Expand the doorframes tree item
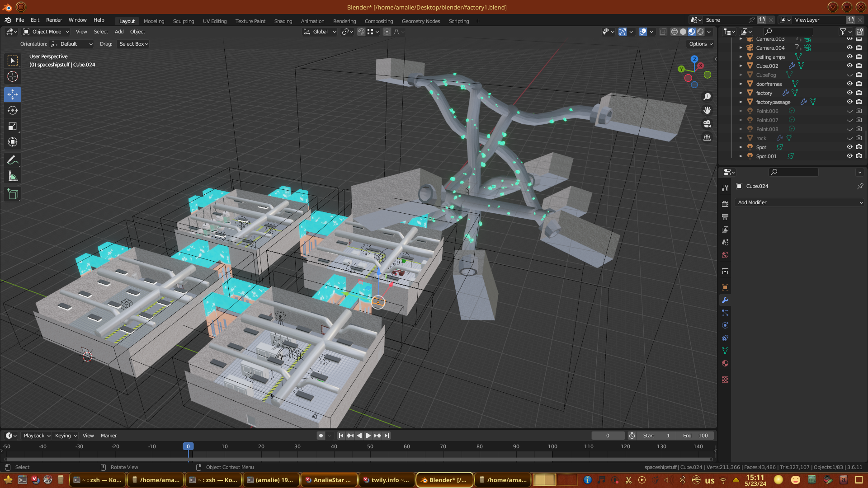The image size is (868, 488). [741, 84]
